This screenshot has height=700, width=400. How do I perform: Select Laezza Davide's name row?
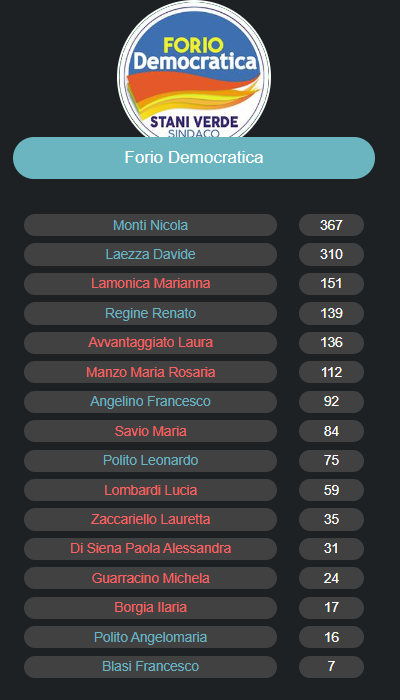[150, 254]
